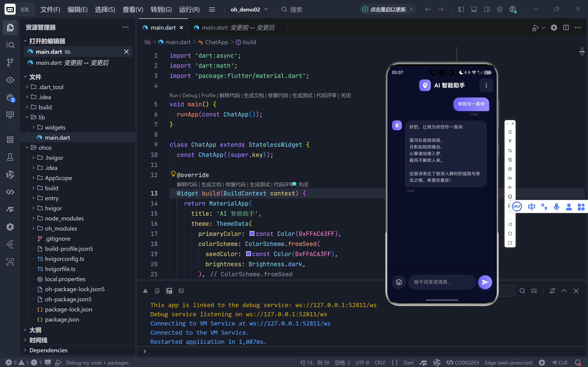Click the Debug code lens above main()

[189, 95]
